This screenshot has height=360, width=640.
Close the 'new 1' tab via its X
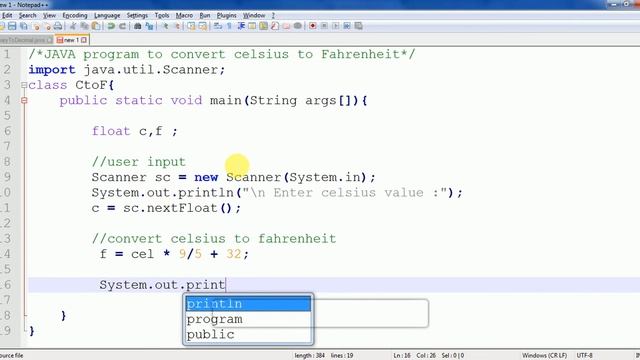tap(84, 40)
